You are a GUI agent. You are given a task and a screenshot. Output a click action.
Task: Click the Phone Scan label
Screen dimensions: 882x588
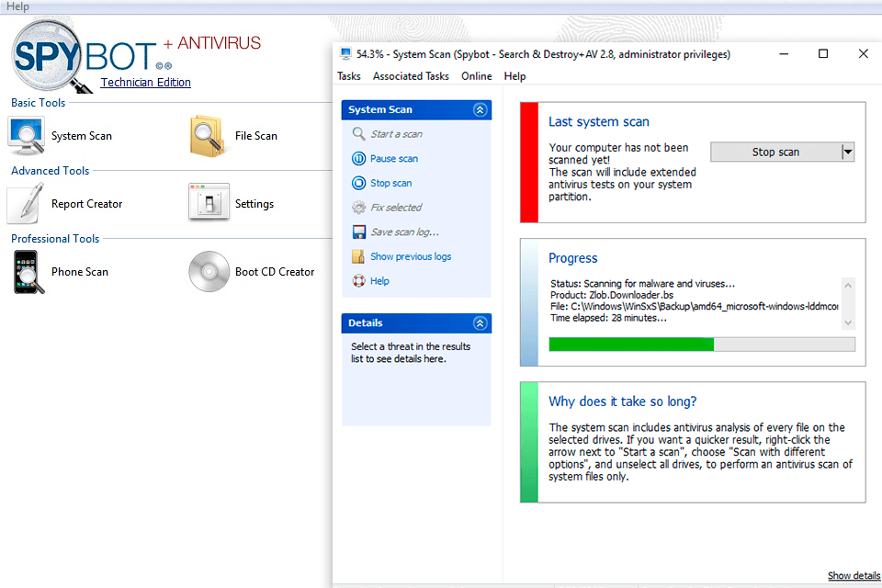80,272
